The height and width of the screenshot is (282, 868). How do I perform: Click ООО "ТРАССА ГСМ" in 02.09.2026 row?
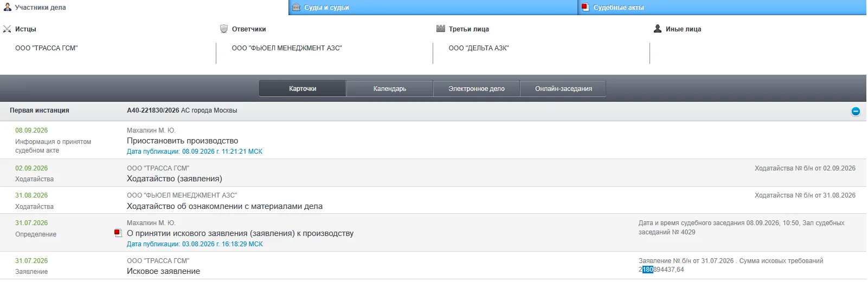pos(158,168)
